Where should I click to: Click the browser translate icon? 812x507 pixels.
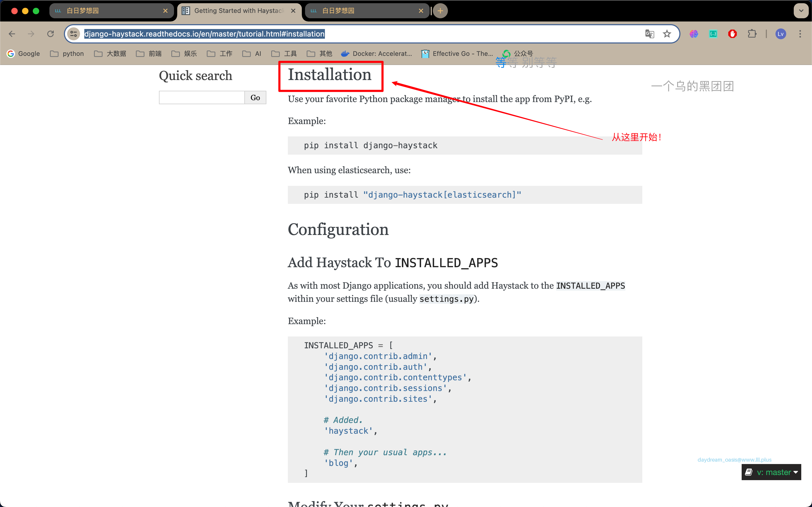650,33
